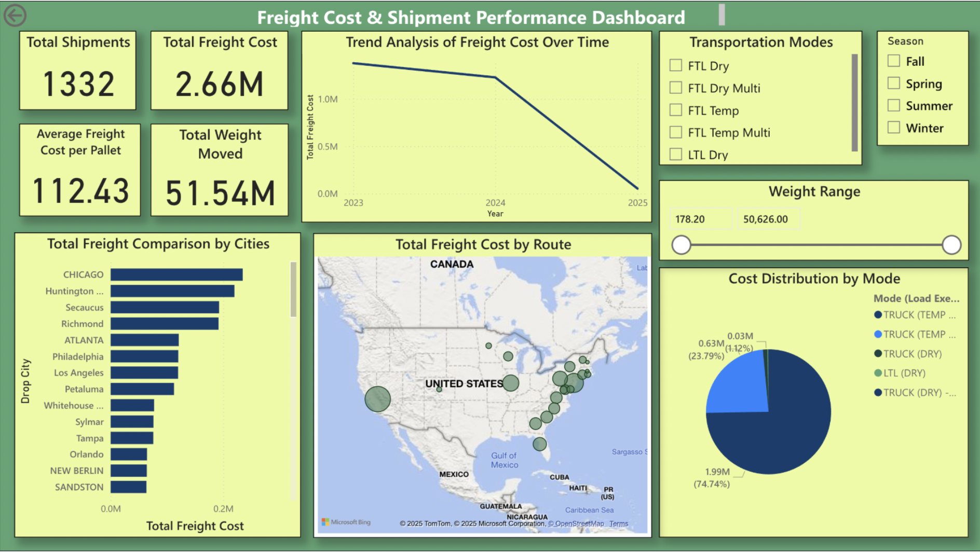The height and width of the screenshot is (552, 980).
Task: Click the right Weight Range slider handle
Action: (x=951, y=245)
